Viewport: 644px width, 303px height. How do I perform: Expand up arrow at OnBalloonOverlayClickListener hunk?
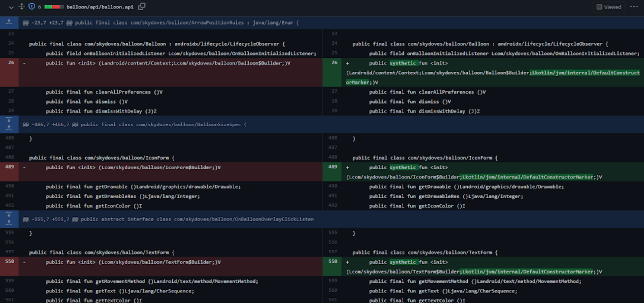(9, 222)
